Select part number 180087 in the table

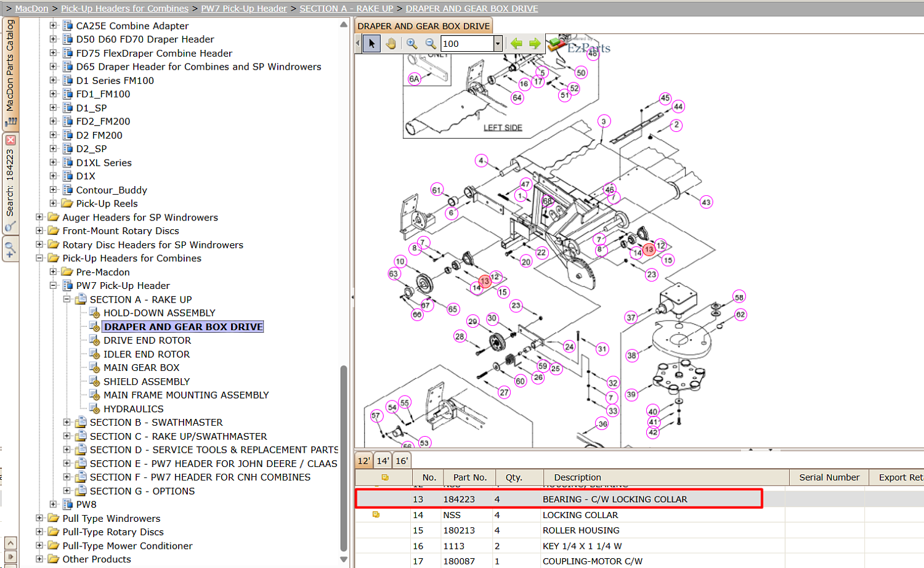click(459, 561)
